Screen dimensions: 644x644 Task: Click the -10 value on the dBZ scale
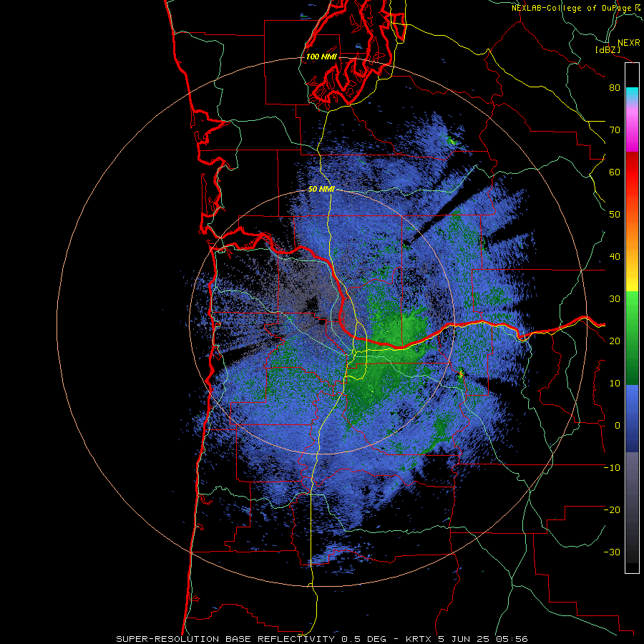612,468
